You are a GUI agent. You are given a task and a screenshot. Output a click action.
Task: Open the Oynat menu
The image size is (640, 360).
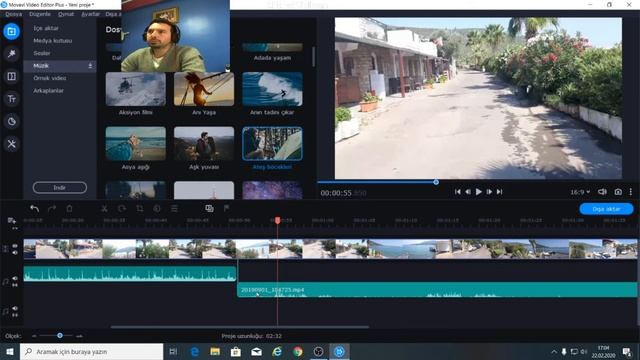click(66, 14)
